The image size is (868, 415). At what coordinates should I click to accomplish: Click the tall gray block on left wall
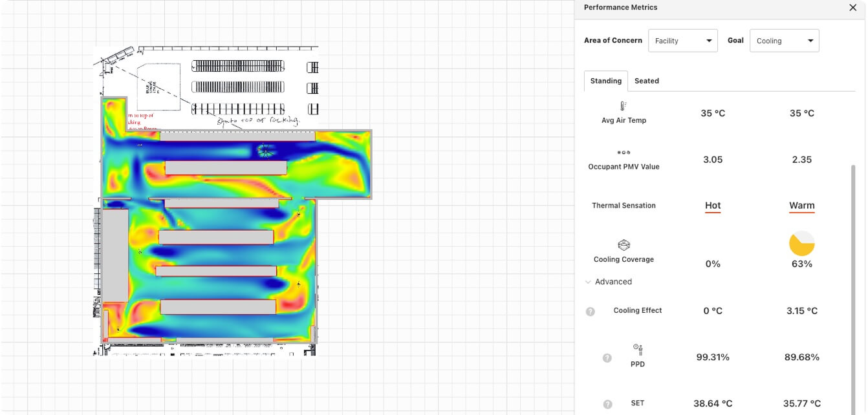pos(116,255)
